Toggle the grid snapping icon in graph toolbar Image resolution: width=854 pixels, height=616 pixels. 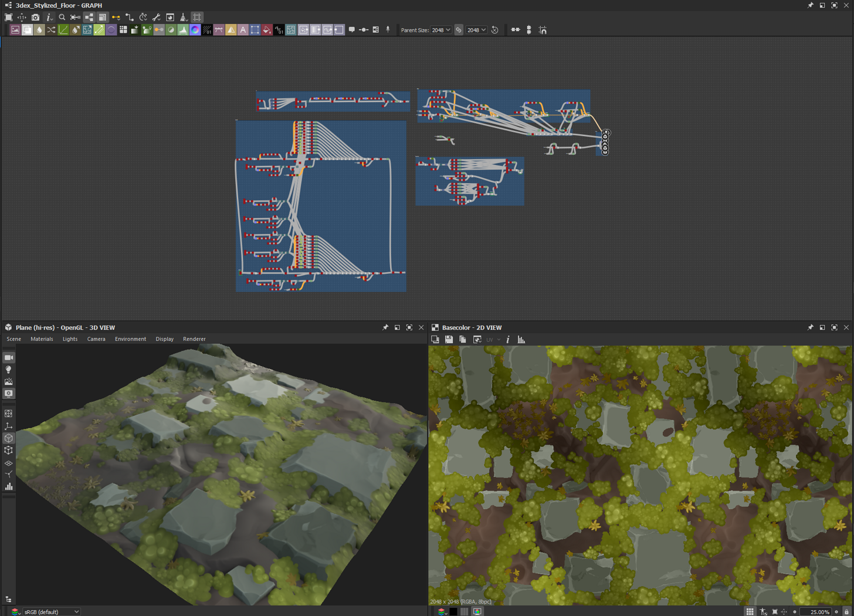point(197,18)
